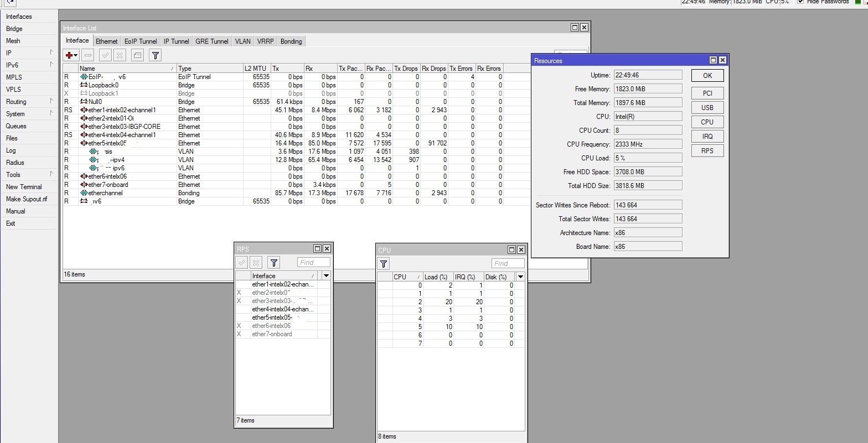Viewport: 868px width, 443px height.
Task: Click the filter funnel in RPS window
Action: coord(273,262)
